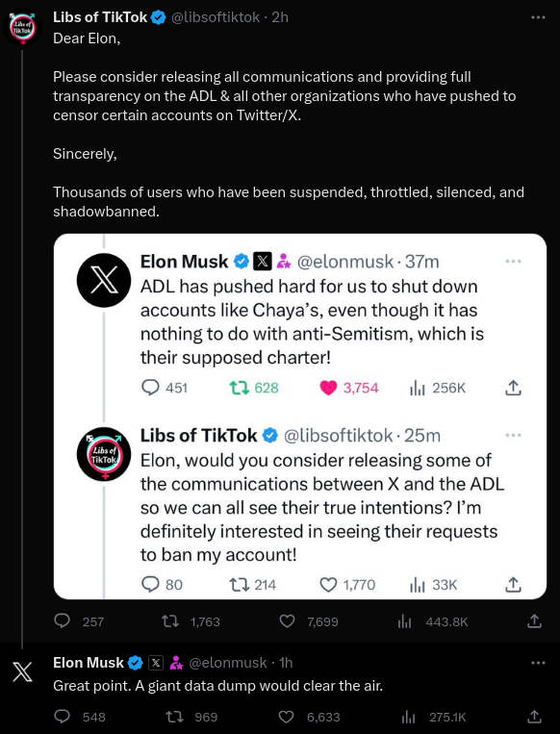
Task: Select the top tweet's 'Dear Elon' text body
Action: [x=289, y=125]
